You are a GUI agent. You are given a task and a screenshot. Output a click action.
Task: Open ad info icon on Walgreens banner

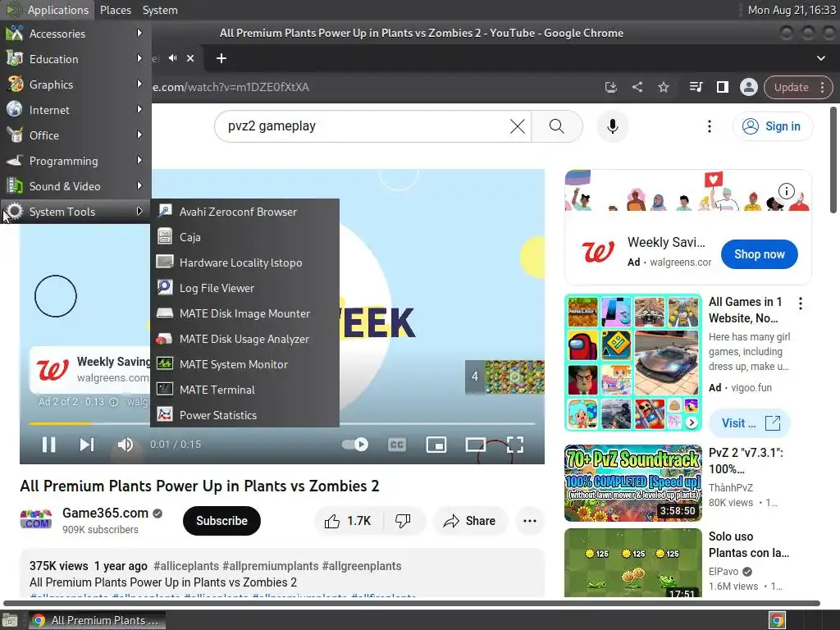(x=786, y=190)
